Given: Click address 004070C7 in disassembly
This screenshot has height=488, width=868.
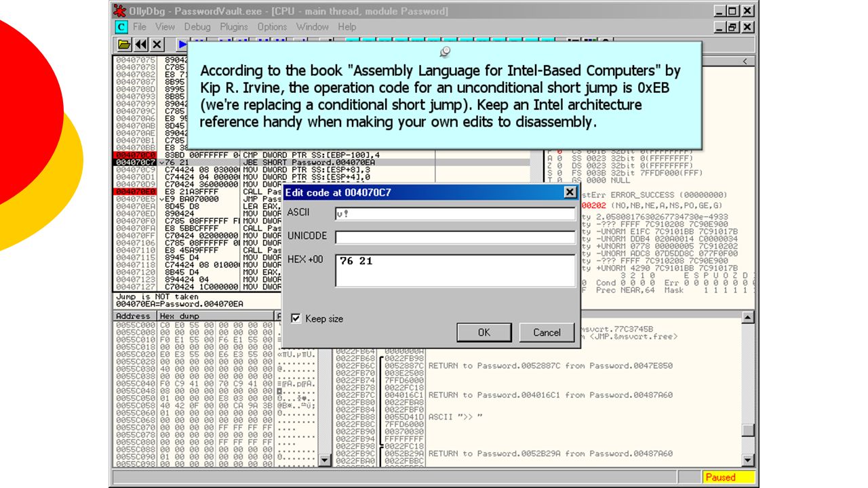Looking at the screenshot, I should coord(135,162).
